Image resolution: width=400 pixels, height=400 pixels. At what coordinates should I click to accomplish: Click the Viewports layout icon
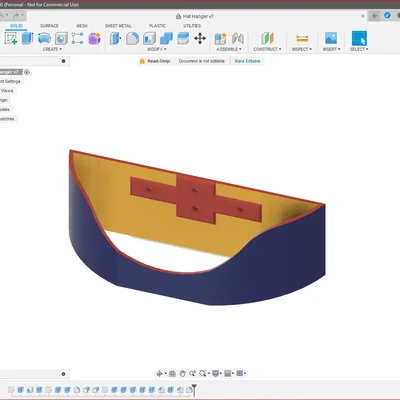[240, 373]
